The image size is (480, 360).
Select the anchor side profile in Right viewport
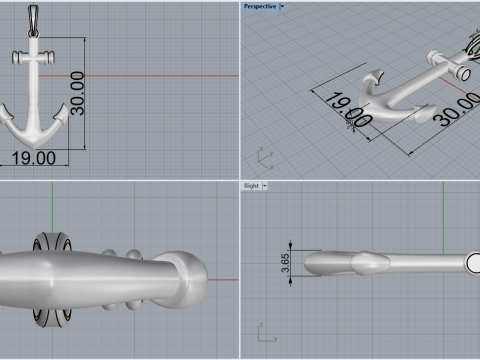392,263
